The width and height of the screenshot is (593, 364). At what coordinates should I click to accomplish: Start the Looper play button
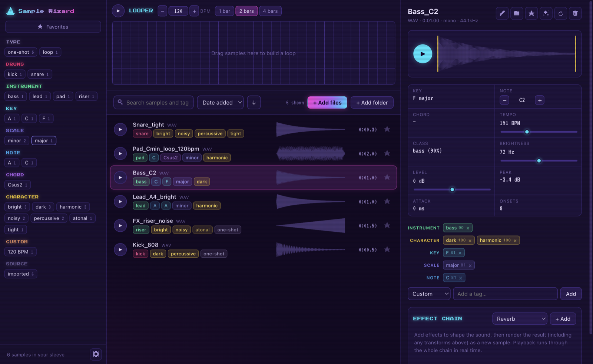point(118,11)
